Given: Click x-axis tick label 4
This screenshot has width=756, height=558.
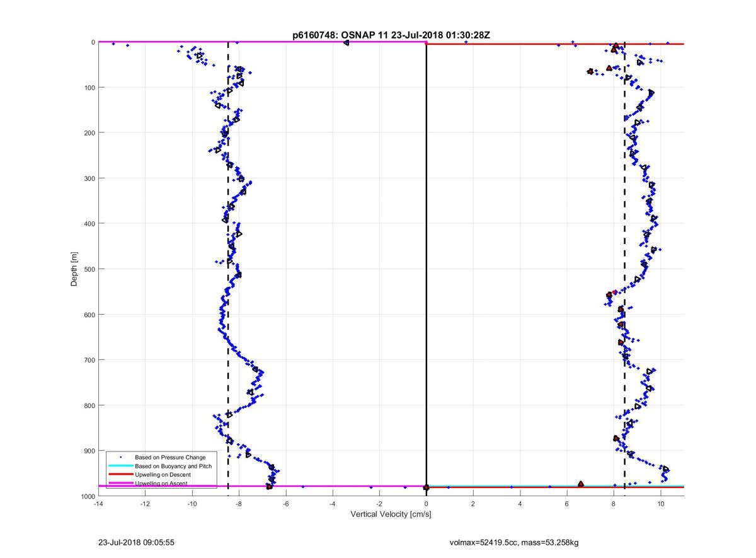Looking at the screenshot, I should pos(520,504).
